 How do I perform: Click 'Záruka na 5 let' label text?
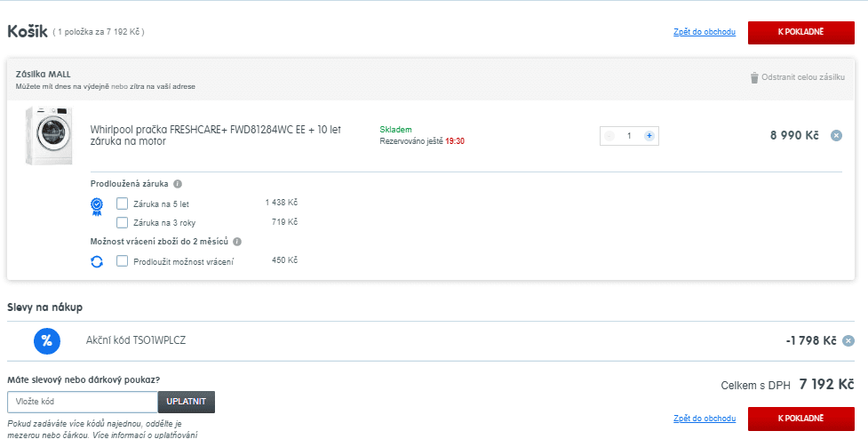(161, 204)
